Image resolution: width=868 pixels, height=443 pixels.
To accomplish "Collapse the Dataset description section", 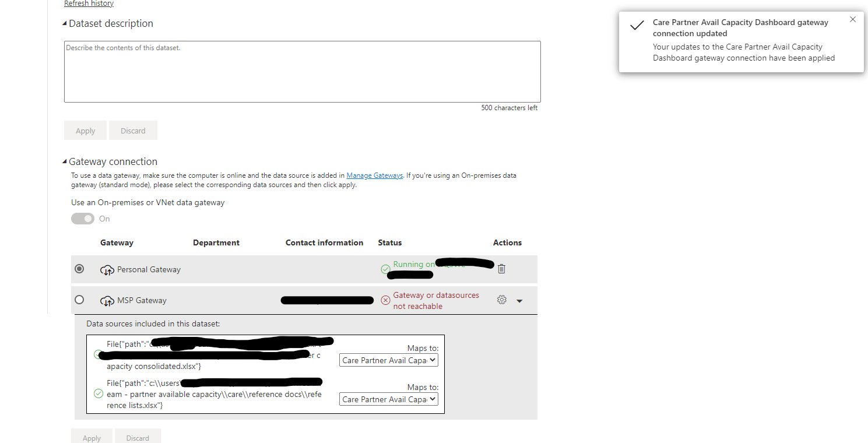I will point(65,24).
